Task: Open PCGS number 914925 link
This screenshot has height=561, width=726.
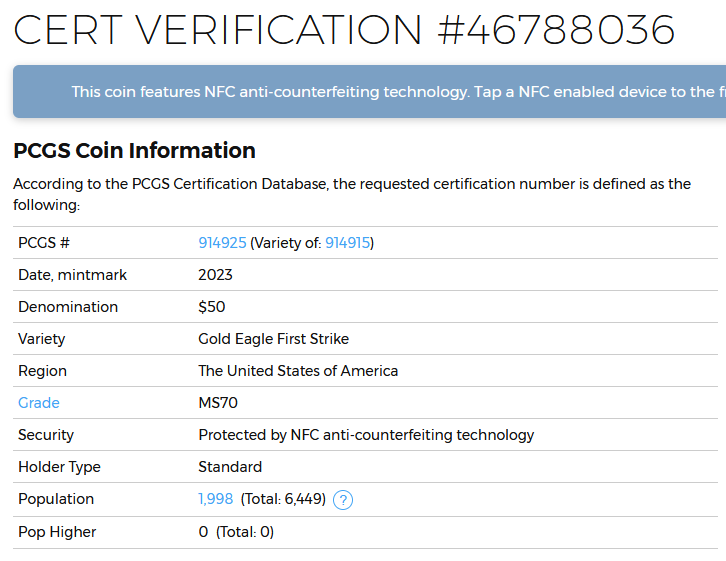Action: (222, 243)
